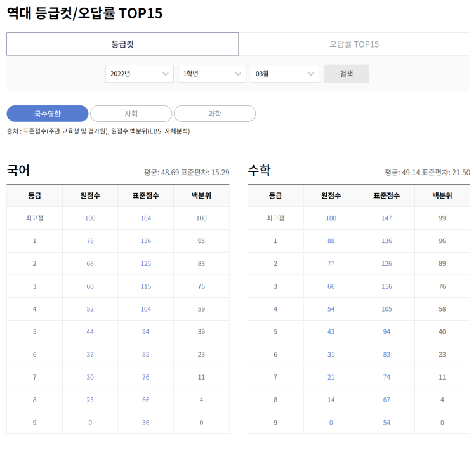
Task: Select the 사회 subject pill
Action: point(131,114)
